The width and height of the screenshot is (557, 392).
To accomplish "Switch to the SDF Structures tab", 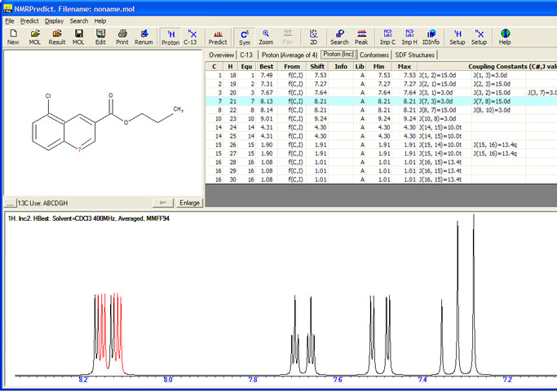I will (416, 55).
